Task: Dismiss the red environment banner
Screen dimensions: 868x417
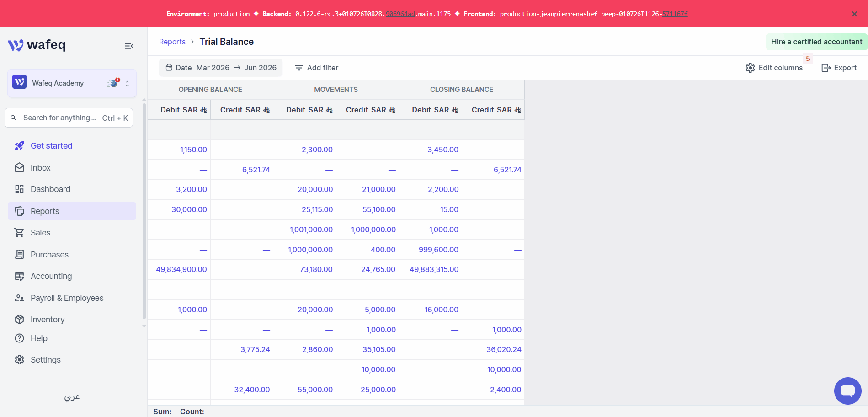Action: click(854, 14)
